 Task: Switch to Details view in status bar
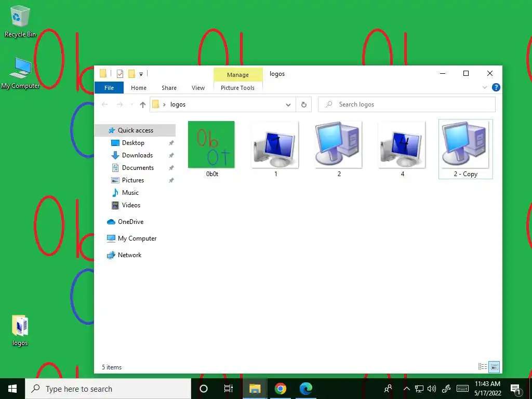click(483, 367)
